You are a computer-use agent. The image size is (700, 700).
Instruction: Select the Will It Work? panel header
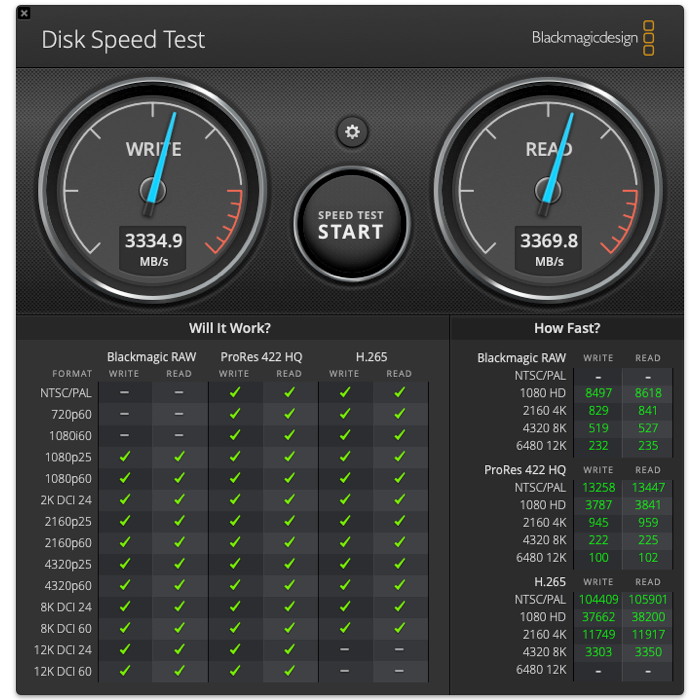(x=230, y=328)
